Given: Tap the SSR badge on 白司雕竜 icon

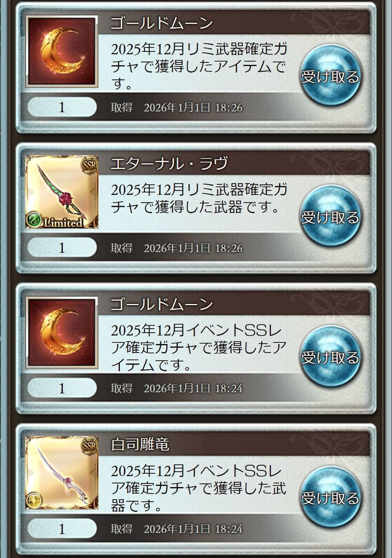Looking at the screenshot, I should pos(89,446).
